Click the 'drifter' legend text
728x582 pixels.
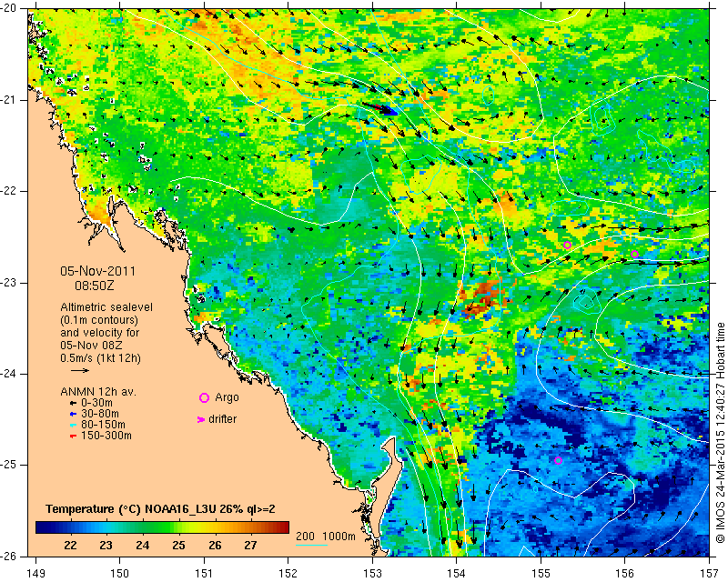(222, 419)
